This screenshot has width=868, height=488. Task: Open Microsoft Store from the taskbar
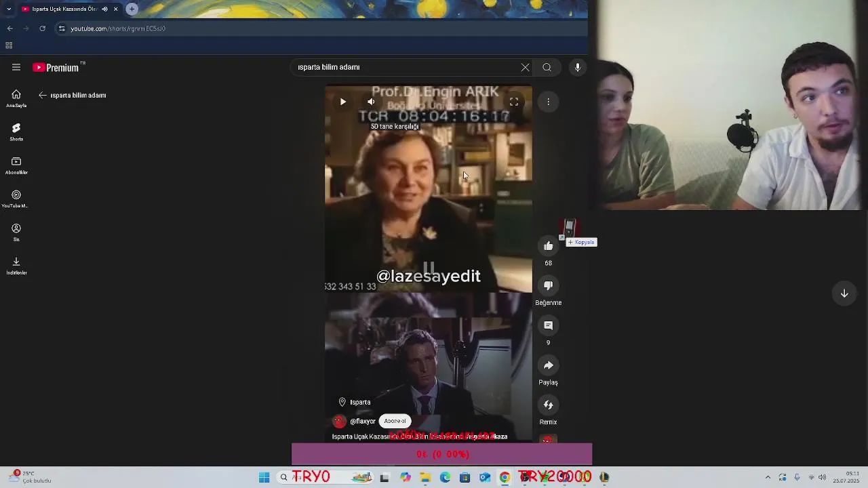465,478
